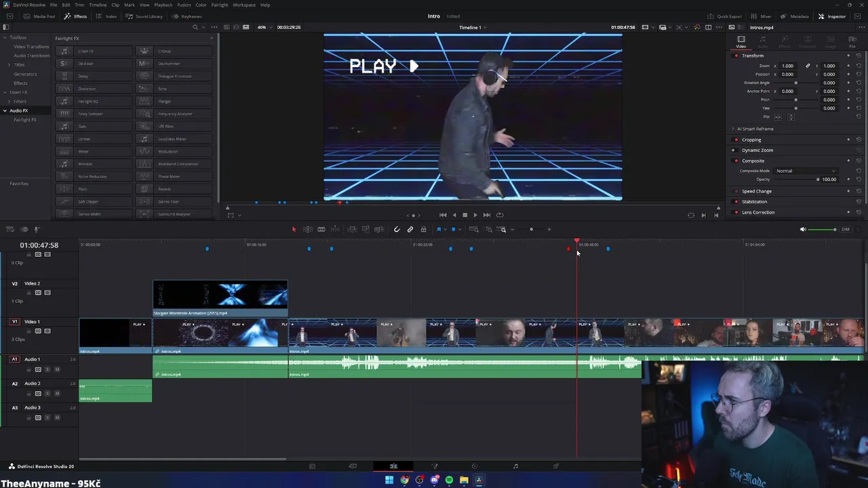868x488 pixels.
Task: Switch to the Inspector Video tab
Action: tap(741, 42)
